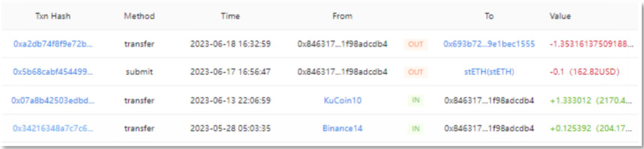Click the Method column header
This screenshot has width=644, height=149.
pos(139,16)
